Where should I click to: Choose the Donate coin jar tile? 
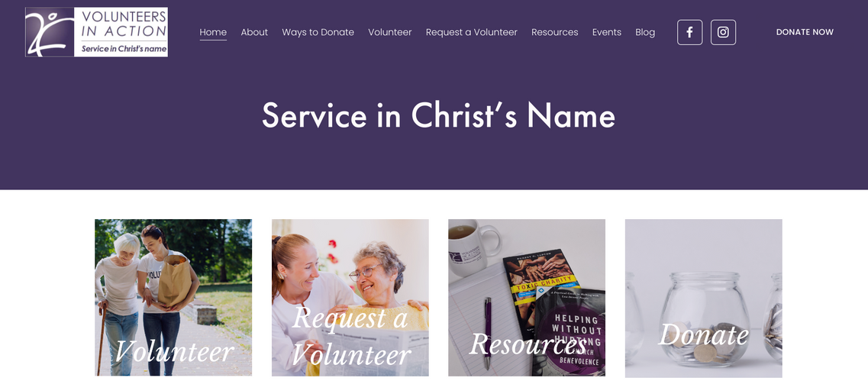coord(704,297)
